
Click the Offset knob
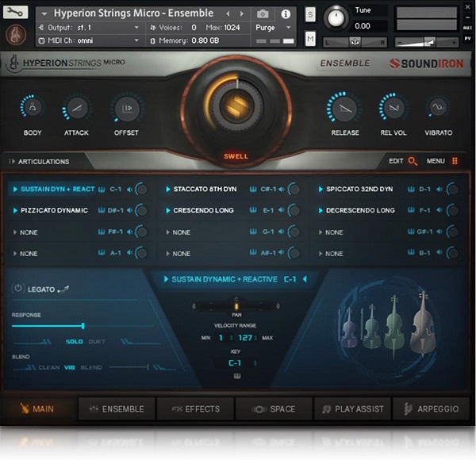click(127, 109)
